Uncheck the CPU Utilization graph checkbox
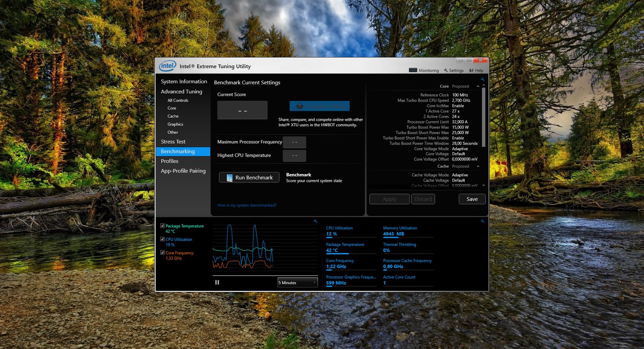644x349 pixels. pos(162,239)
